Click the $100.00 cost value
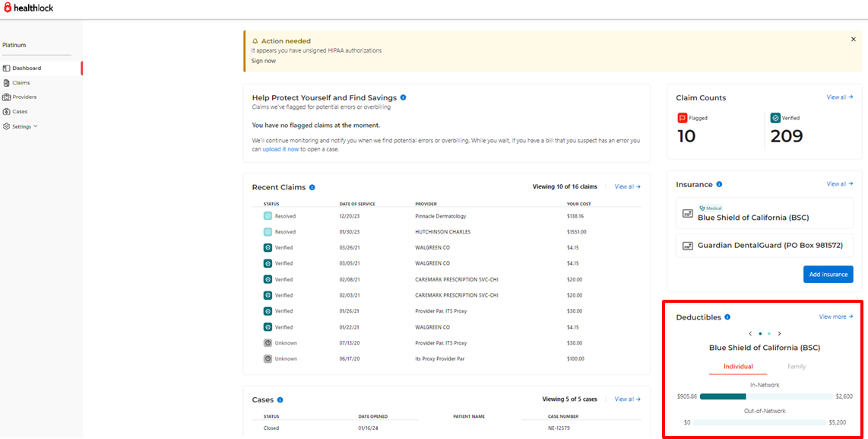 click(575, 358)
